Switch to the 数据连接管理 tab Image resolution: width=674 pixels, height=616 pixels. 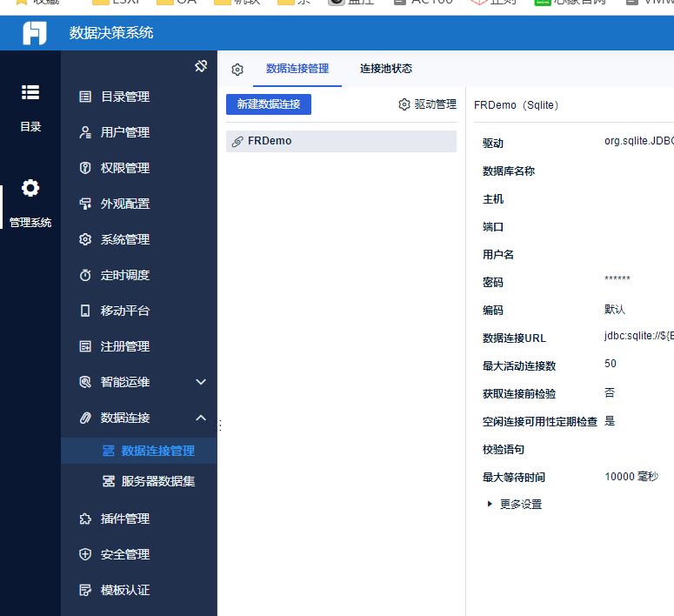click(x=297, y=69)
